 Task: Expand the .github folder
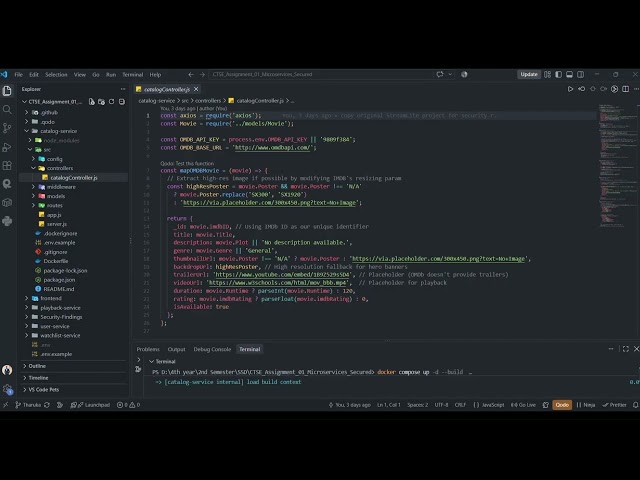[x=49, y=112]
